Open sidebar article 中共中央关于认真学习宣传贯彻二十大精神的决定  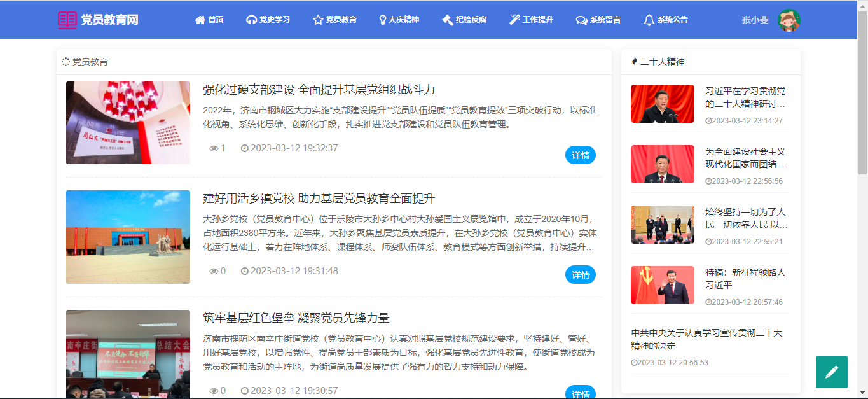click(x=707, y=339)
